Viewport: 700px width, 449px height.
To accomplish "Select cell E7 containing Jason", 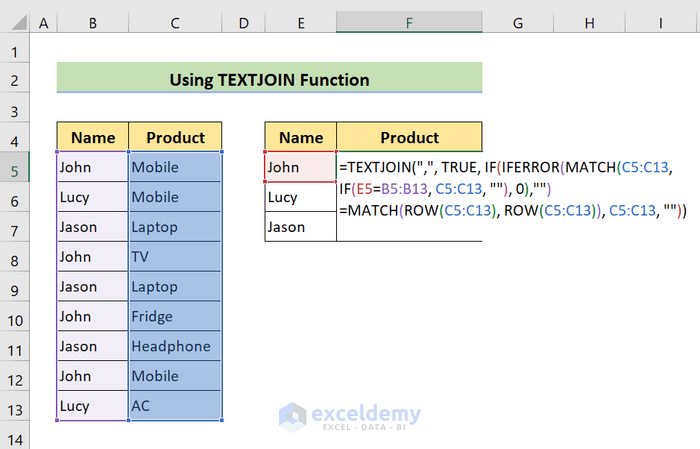I will click(x=300, y=227).
